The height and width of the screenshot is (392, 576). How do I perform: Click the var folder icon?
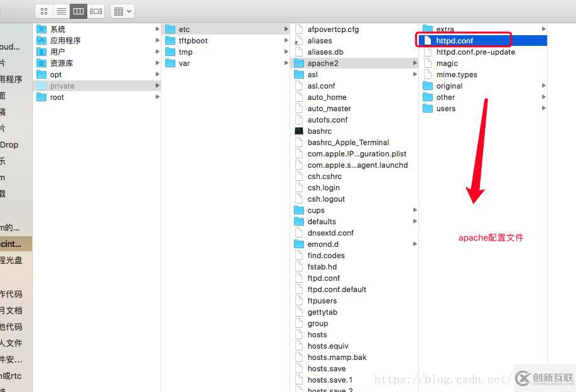tap(170, 63)
